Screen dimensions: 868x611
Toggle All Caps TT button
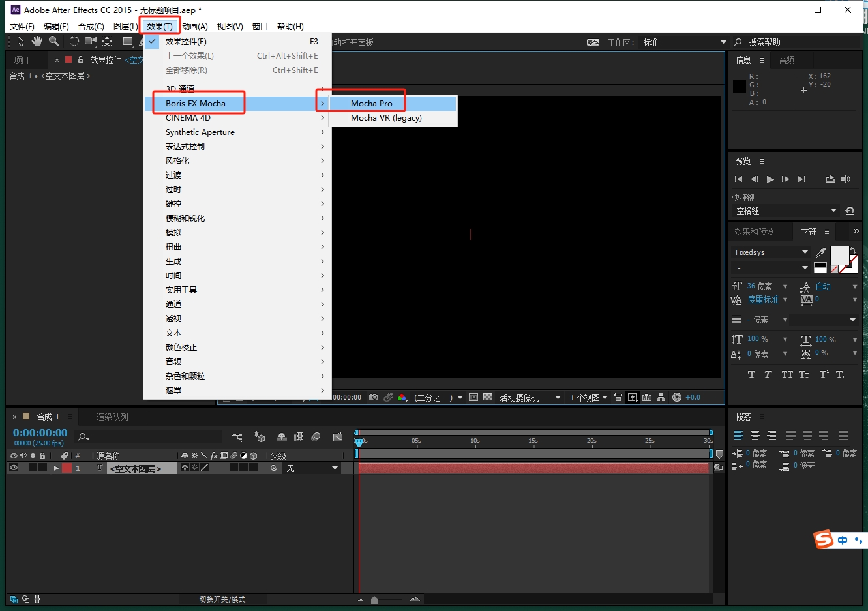787,374
